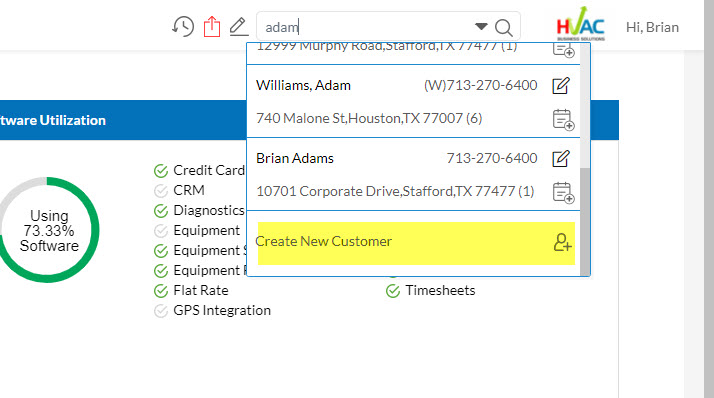The image size is (714, 398).
Task: Click the Timesheets checkmark icon
Action: coord(393,291)
